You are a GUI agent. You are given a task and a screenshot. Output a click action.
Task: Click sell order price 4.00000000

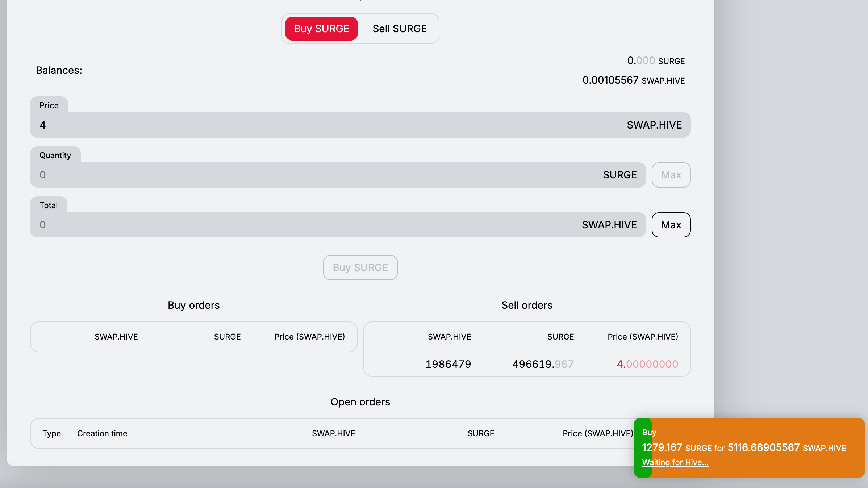[x=647, y=364]
